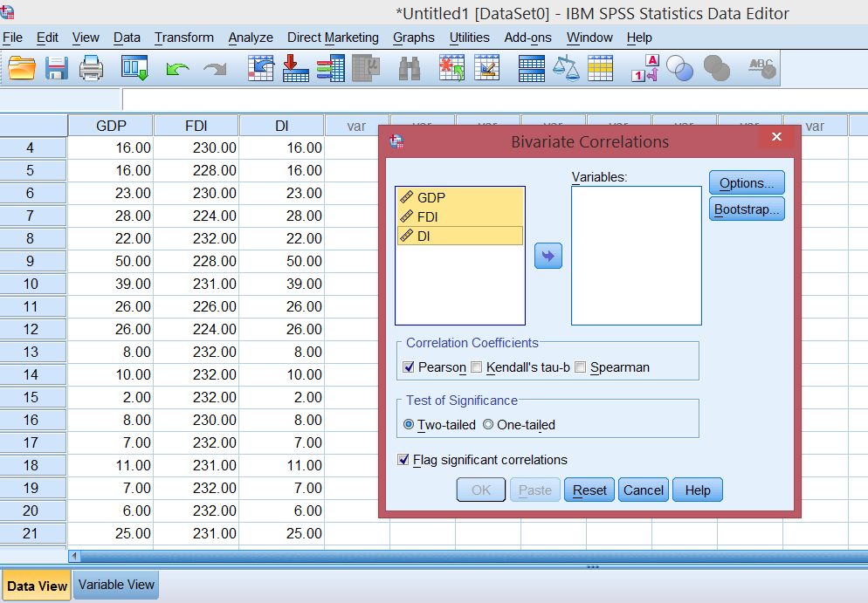868x603 pixels.
Task: Click Show All Variables icon
Action: pos(716,69)
